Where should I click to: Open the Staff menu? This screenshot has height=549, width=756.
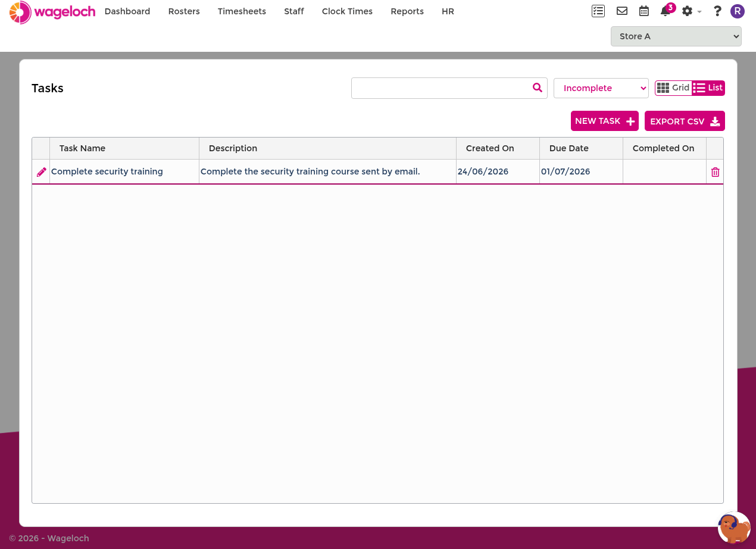[294, 11]
